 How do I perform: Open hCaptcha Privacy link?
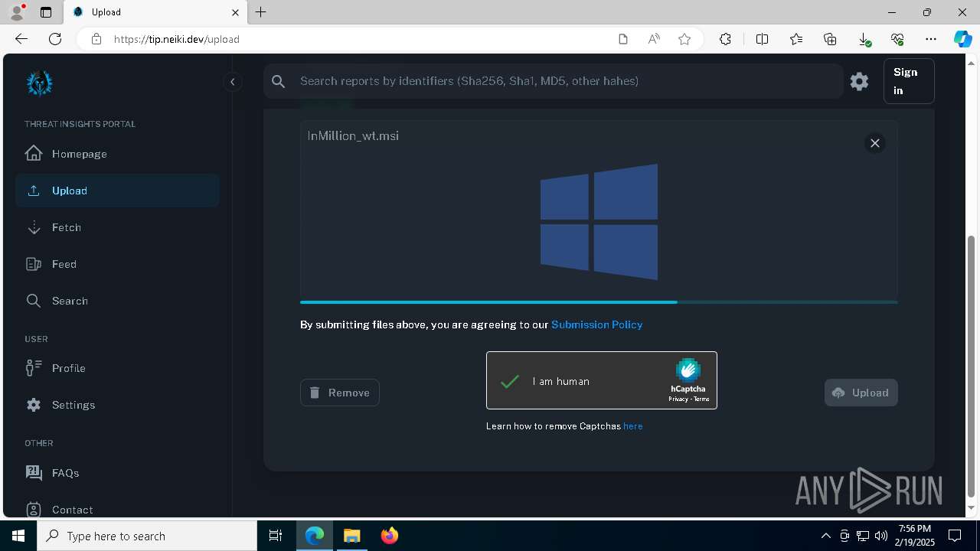(678, 399)
